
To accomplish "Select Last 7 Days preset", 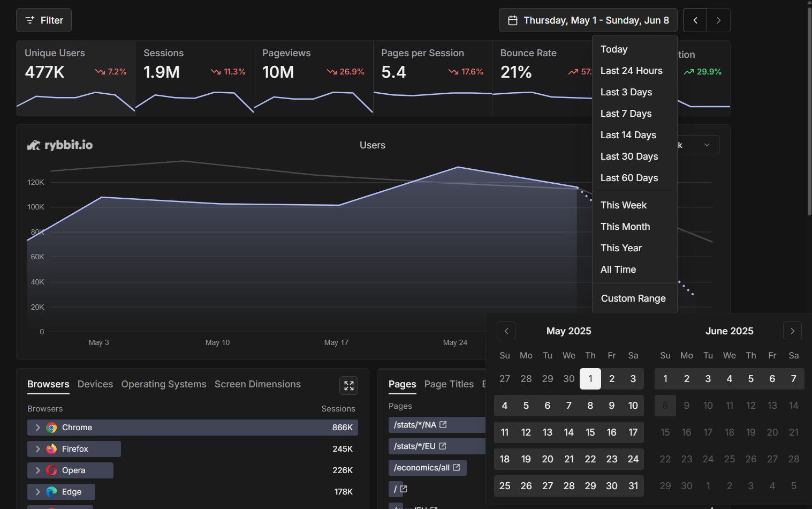I will coord(626,114).
